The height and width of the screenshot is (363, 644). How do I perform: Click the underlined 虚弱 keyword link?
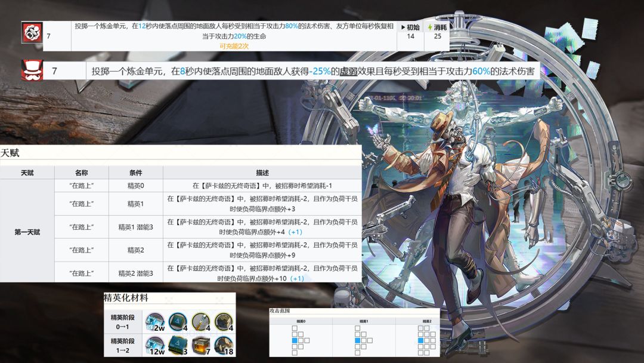(348, 71)
